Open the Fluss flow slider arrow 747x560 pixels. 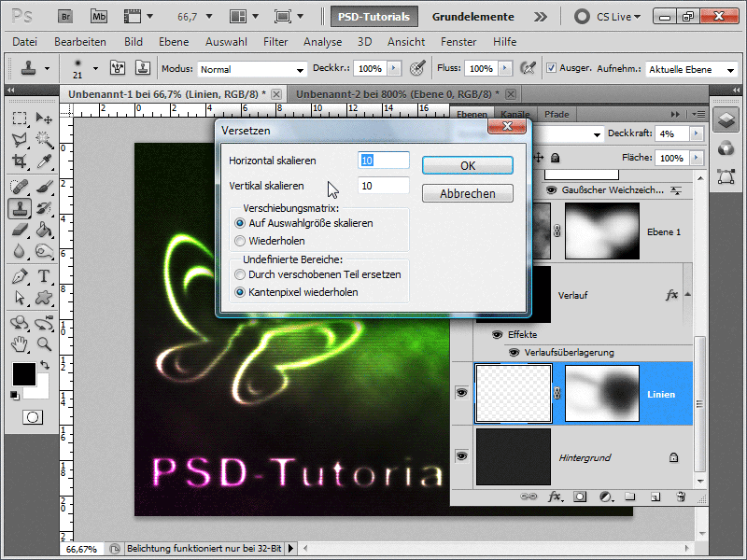505,68
